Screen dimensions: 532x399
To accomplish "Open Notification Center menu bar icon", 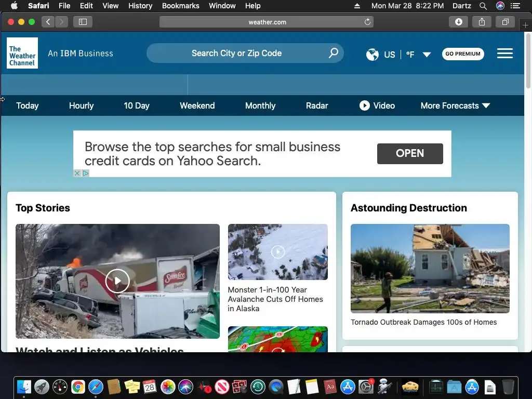I will [x=515, y=6].
